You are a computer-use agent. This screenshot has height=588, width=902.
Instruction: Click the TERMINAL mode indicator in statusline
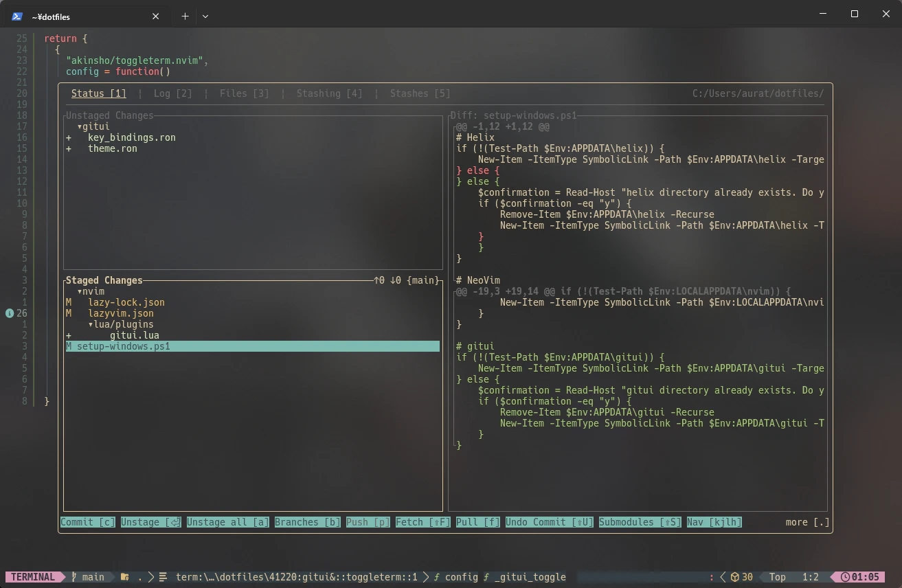click(33, 577)
